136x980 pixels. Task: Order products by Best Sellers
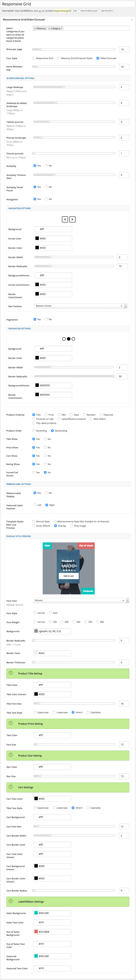click(x=91, y=419)
